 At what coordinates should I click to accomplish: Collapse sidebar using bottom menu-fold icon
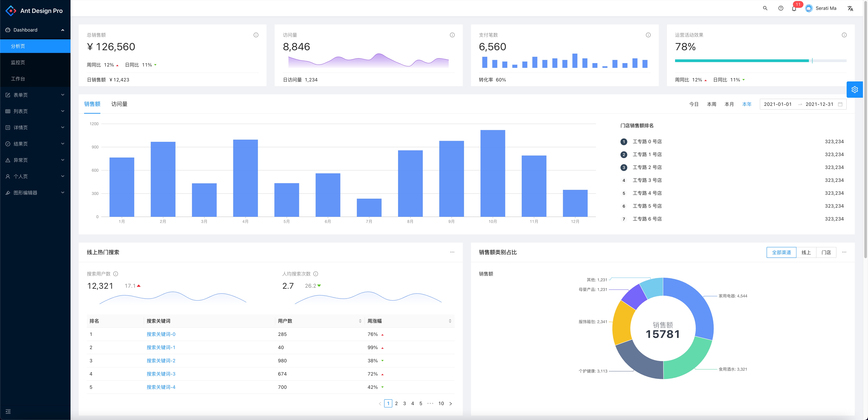tap(8, 411)
